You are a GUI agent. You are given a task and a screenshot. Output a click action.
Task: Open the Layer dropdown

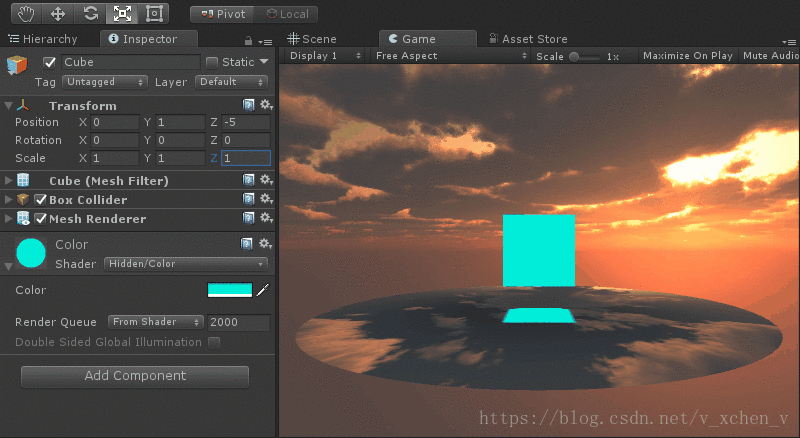click(232, 82)
